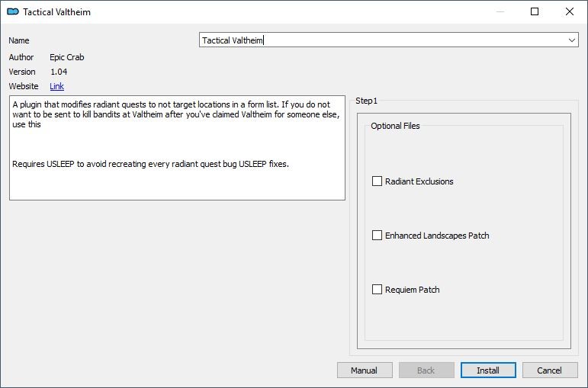This screenshot has height=388, width=588.
Task: Check the Requiem Patch option box
Action: (377, 290)
